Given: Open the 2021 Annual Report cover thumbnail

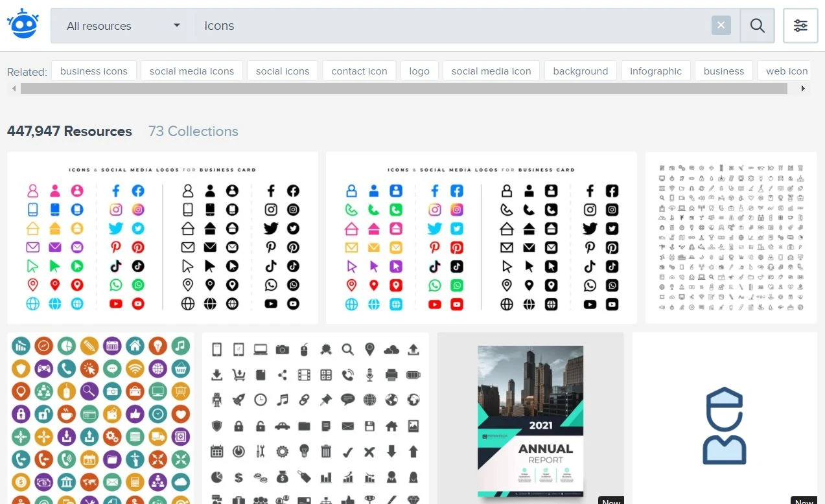Looking at the screenshot, I should point(531,418).
